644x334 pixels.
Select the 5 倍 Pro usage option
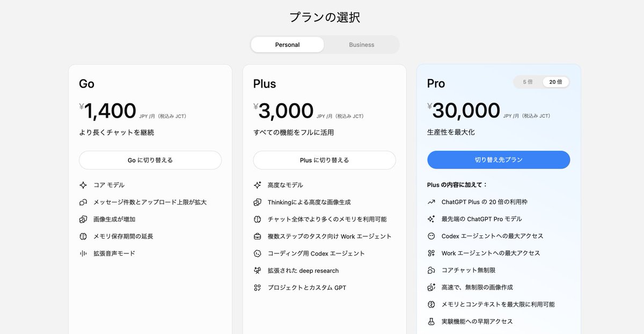pos(528,82)
